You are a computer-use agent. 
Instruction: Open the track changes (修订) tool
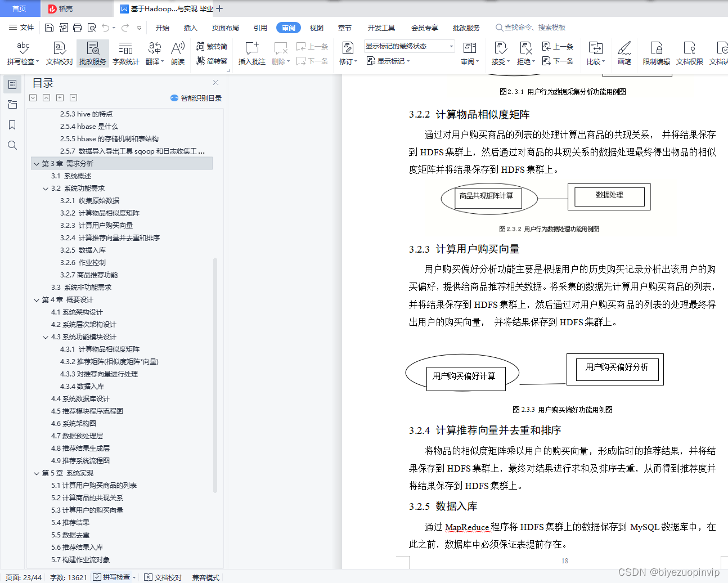(x=348, y=53)
